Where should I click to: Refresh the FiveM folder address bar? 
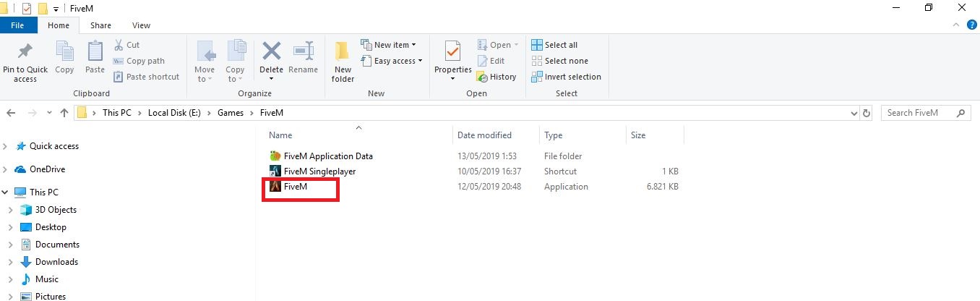pos(867,113)
